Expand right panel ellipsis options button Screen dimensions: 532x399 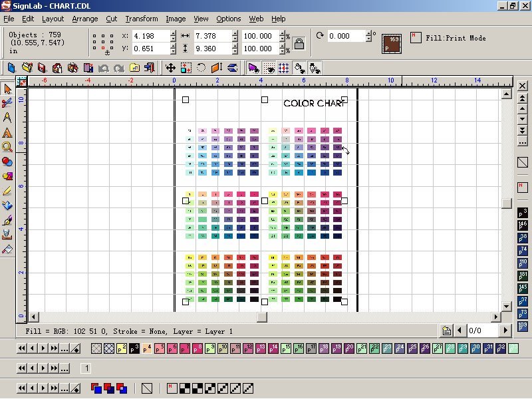click(523, 142)
